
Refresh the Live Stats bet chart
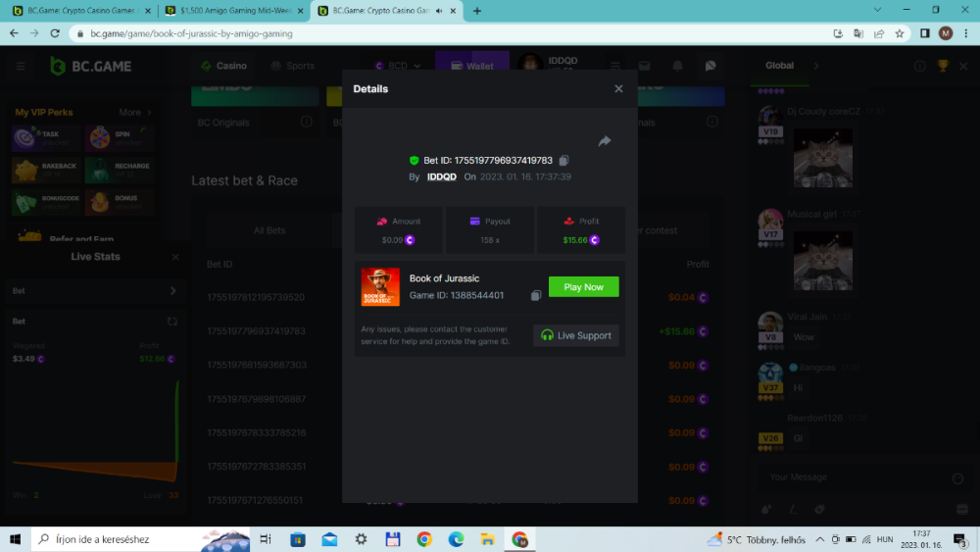(x=172, y=322)
